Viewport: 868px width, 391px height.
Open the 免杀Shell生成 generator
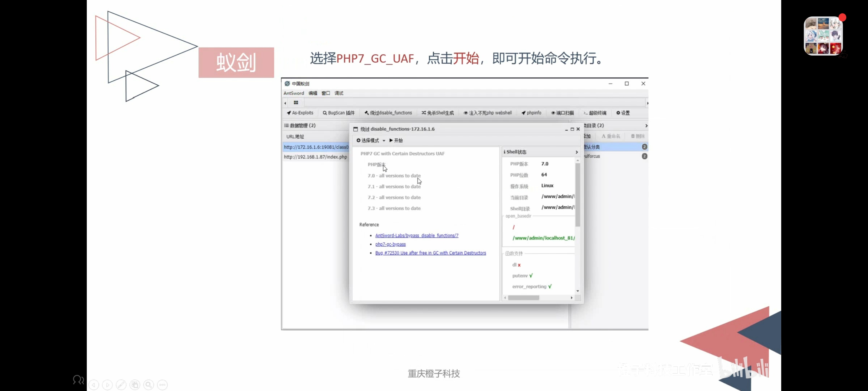pyautogui.click(x=437, y=113)
